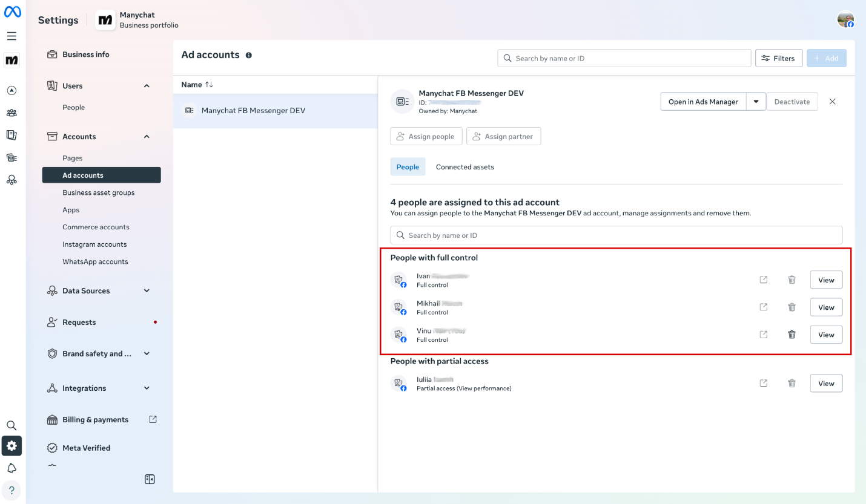Viewport: 866px width, 504px height.
Task: Open Mikhail's profile via external link icon
Action: click(764, 307)
